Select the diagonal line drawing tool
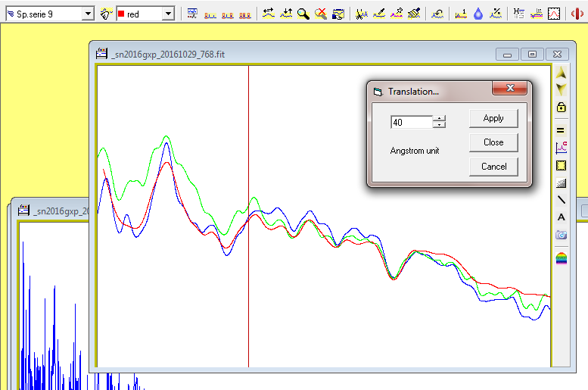This screenshot has height=390, width=588. [561, 200]
